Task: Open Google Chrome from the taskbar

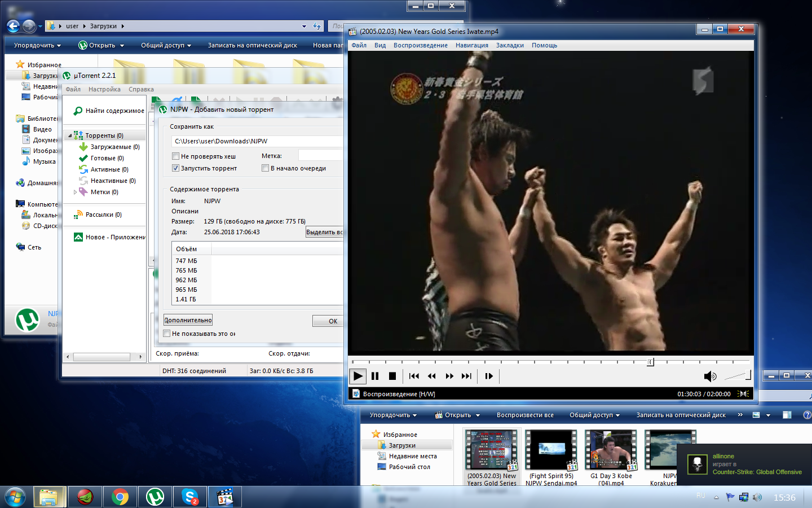Action: [x=120, y=497]
